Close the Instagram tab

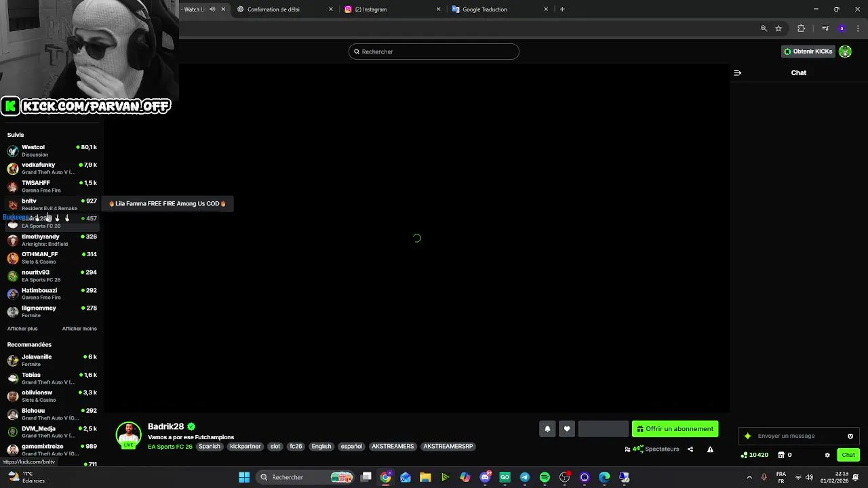point(438,9)
